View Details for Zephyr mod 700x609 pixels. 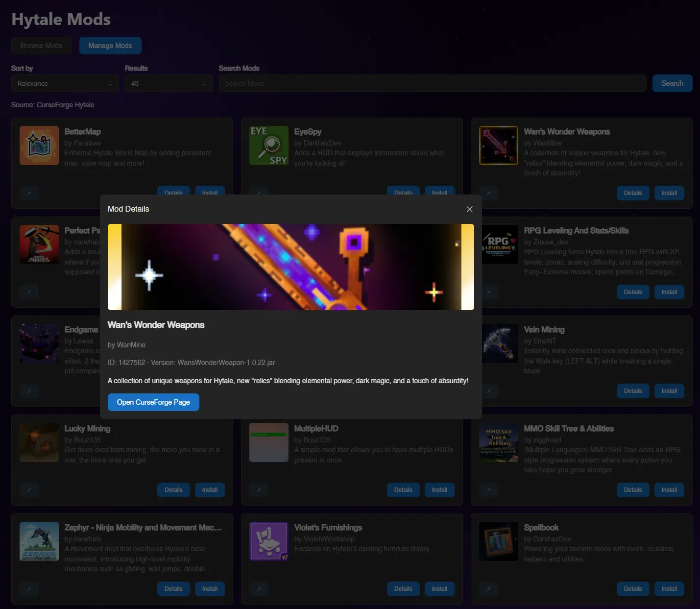tap(173, 589)
